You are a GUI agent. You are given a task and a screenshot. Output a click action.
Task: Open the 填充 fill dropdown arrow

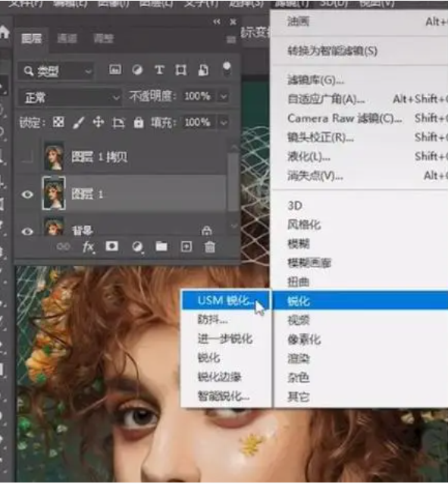[x=224, y=123]
